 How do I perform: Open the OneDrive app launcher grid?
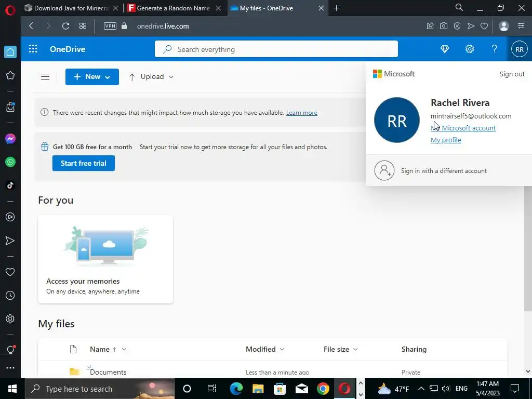33,49
